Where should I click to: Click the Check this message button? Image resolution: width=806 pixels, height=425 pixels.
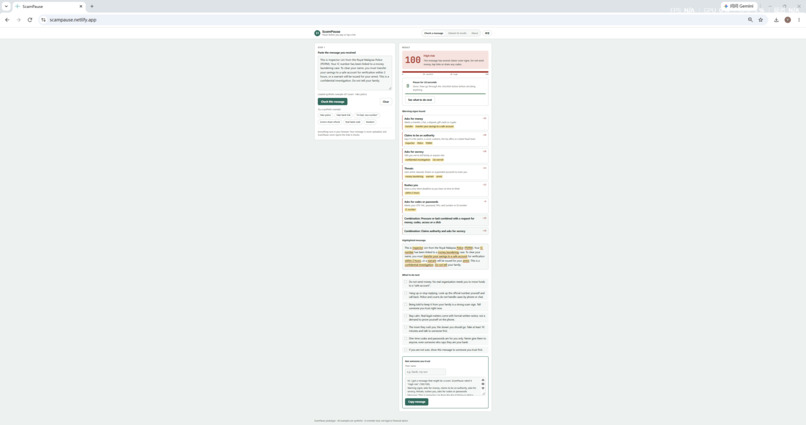(x=333, y=101)
